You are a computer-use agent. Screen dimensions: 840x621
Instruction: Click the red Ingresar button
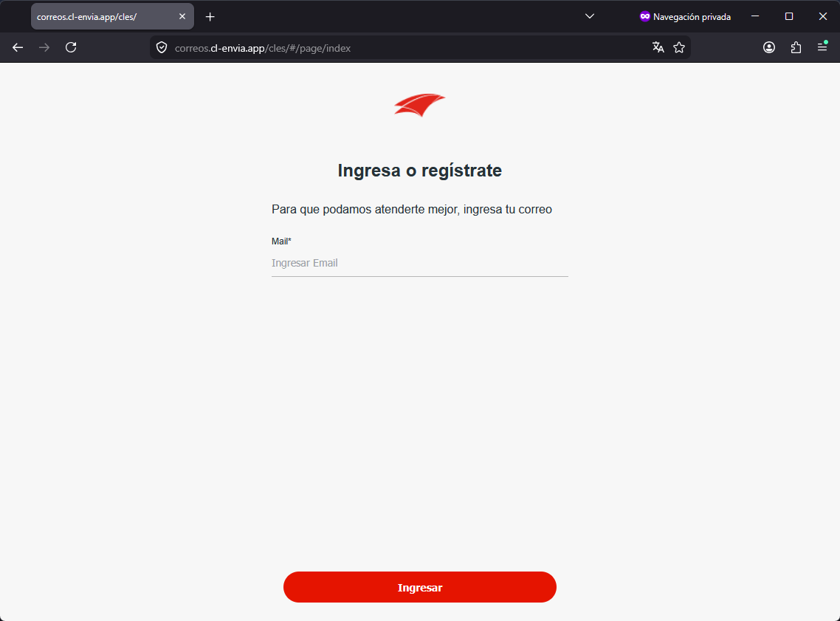pos(419,587)
